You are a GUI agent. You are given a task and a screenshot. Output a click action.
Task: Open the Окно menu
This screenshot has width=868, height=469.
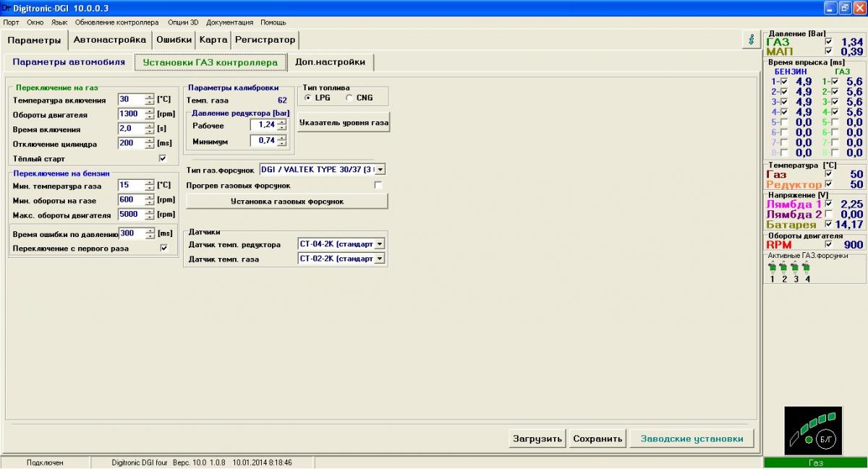point(35,22)
